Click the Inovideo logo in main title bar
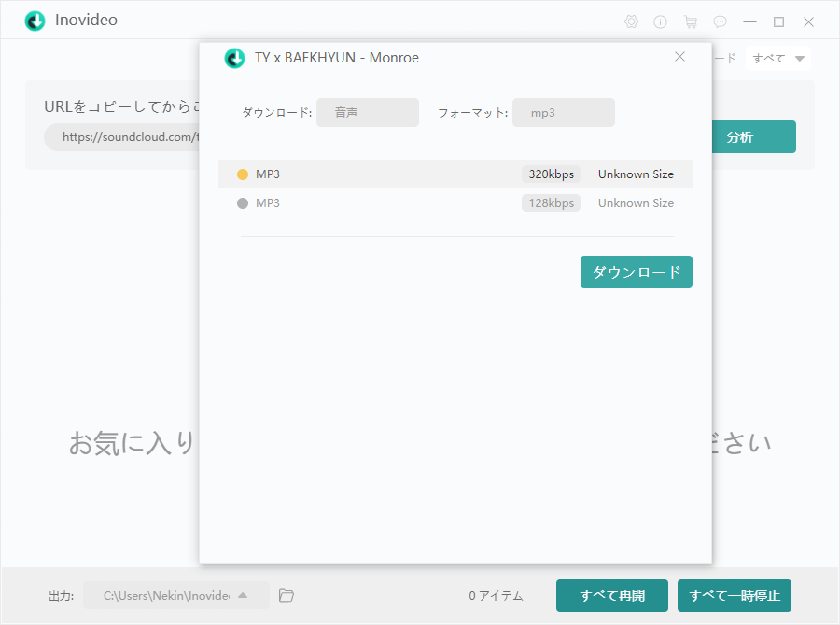The height and width of the screenshot is (625, 840). pos(35,21)
